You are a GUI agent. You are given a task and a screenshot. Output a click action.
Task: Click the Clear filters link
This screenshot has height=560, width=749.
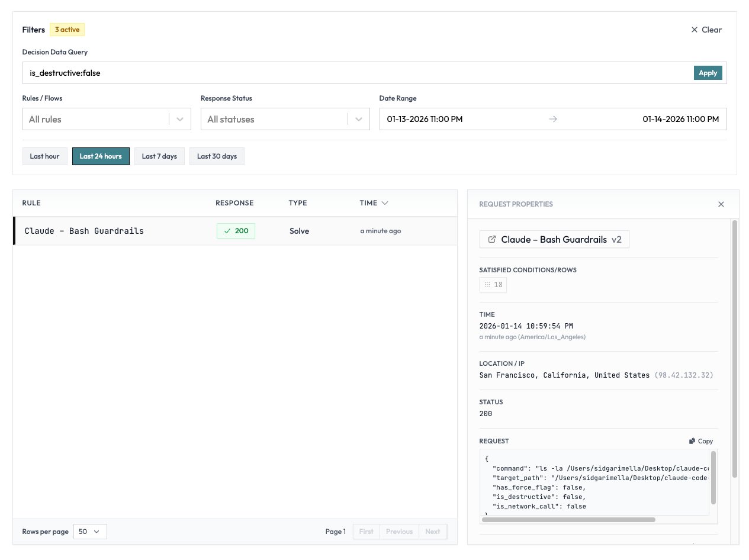coord(711,30)
